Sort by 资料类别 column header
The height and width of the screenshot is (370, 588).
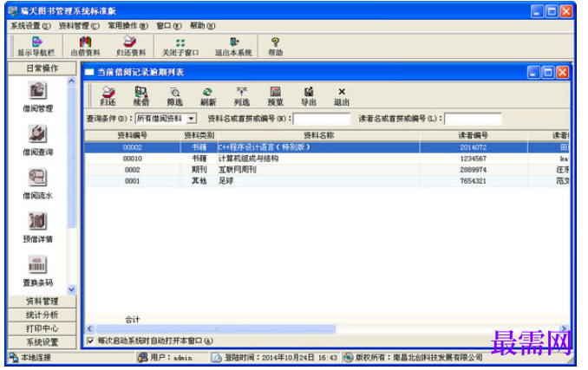pos(199,135)
